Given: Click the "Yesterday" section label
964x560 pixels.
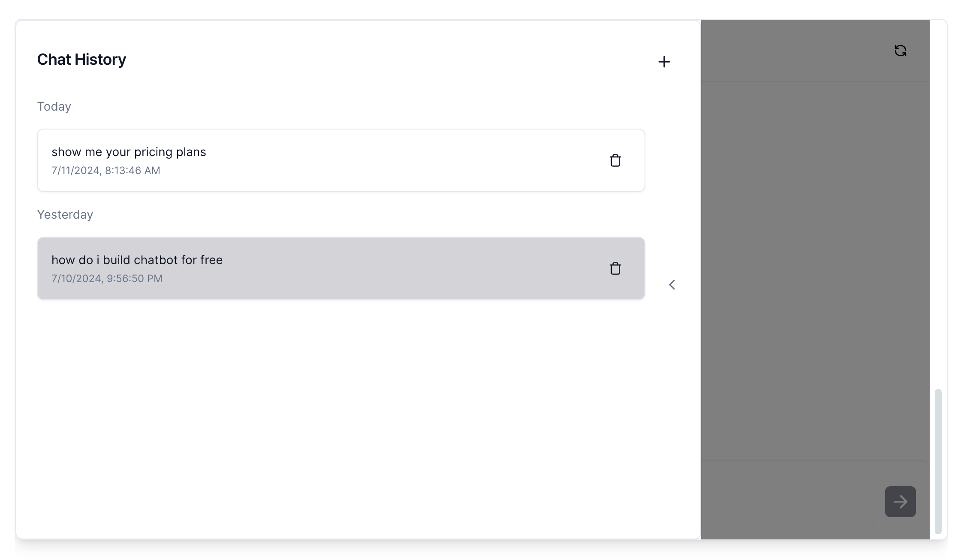Looking at the screenshot, I should coord(65,214).
